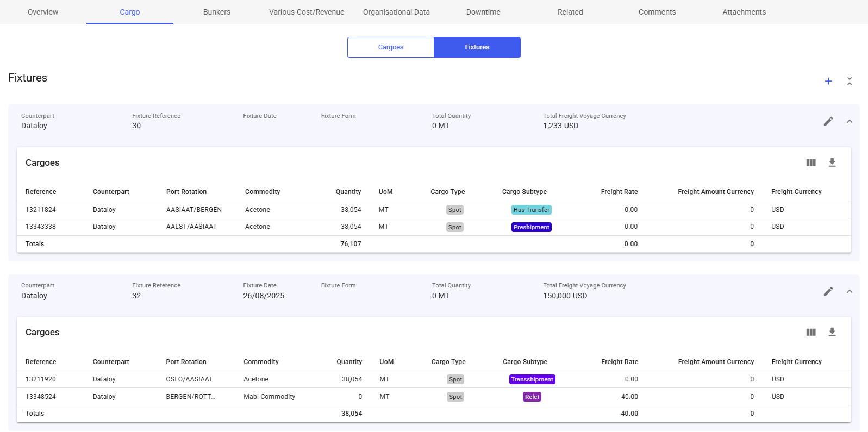
Task: Open column settings for fixture 32 cargoes
Action: pos(810,332)
